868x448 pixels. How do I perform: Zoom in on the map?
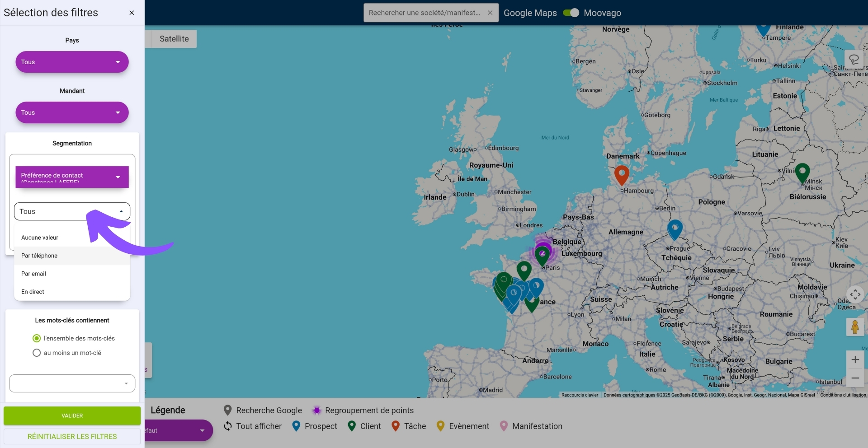click(x=855, y=359)
